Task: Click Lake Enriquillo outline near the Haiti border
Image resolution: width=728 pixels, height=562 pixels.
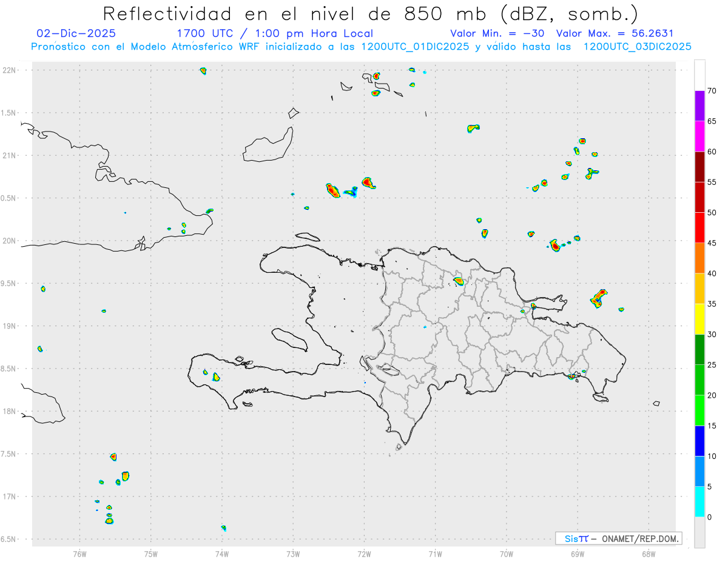Action: point(387,369)
